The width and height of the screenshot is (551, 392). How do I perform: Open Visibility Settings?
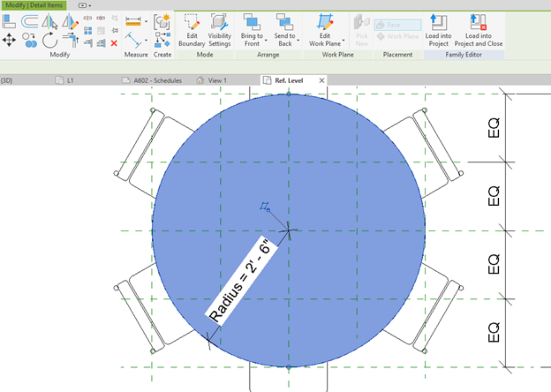tap(220, 30)
